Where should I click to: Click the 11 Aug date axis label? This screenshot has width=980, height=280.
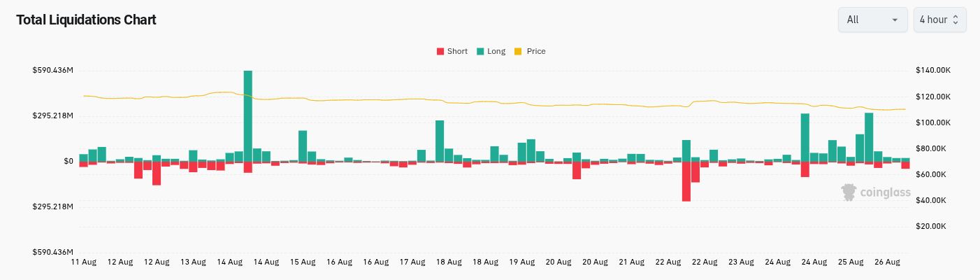click(84, 262)
